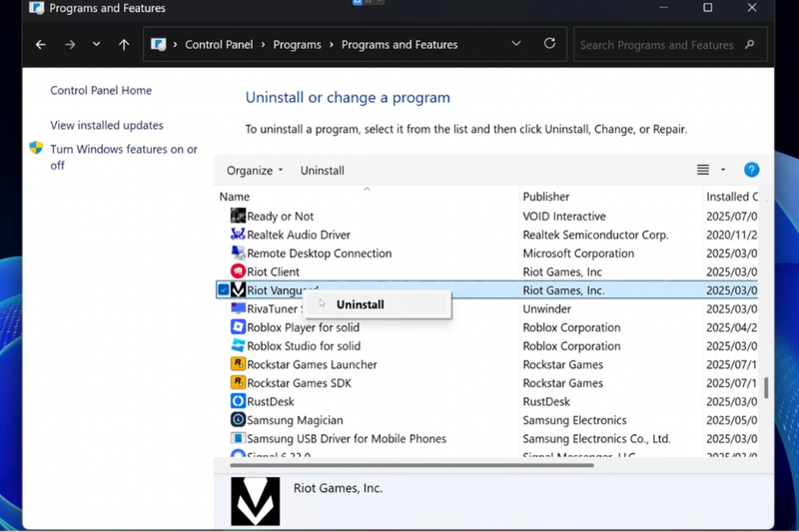
Task: Open Control Panel Home link
Action: [101, 90]
